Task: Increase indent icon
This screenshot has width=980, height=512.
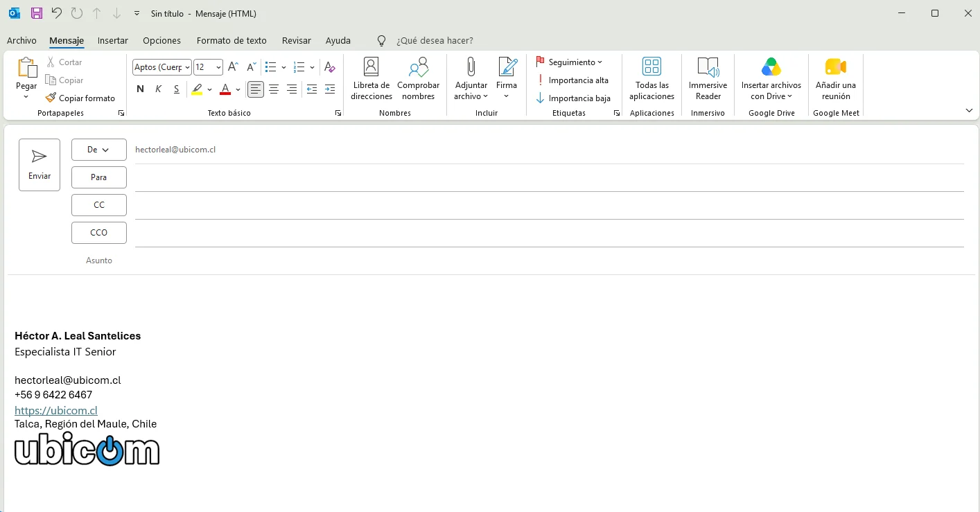Action: point(330,89)
